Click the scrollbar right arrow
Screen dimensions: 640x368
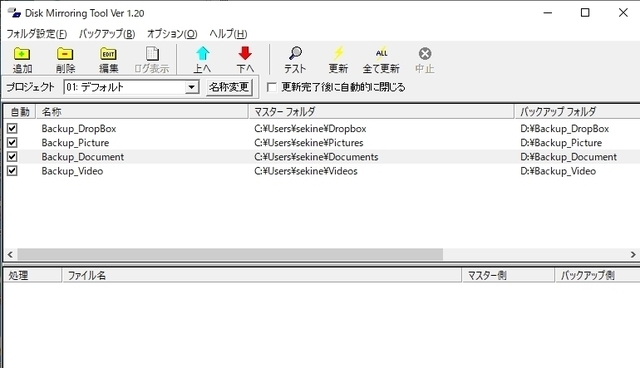[633, 255]
